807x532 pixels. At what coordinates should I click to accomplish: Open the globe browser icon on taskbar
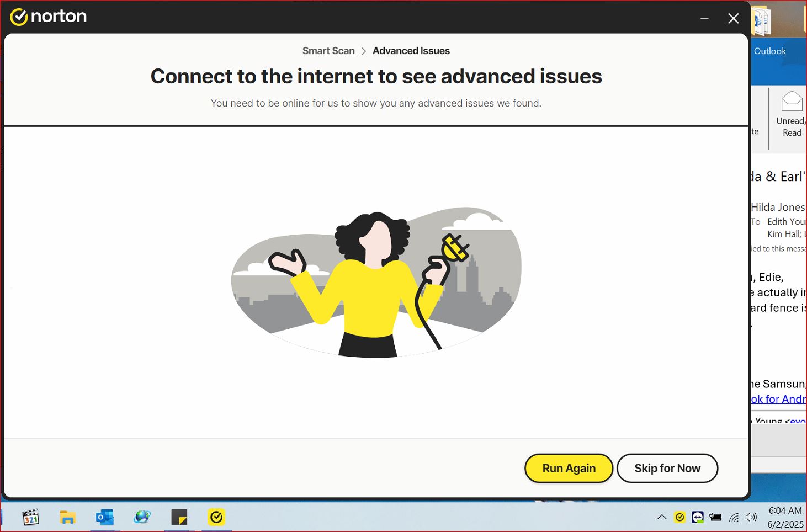coord(142,517)
